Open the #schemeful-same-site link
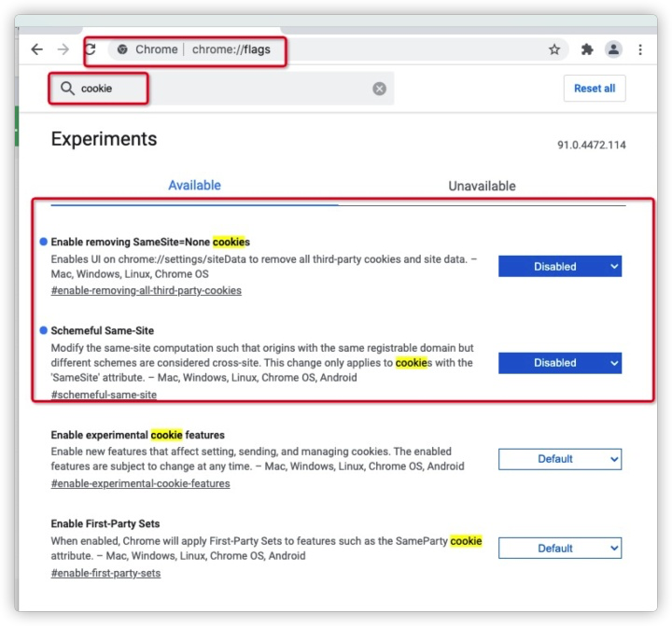Screen dimensions: 672x626 coord(104,395)
